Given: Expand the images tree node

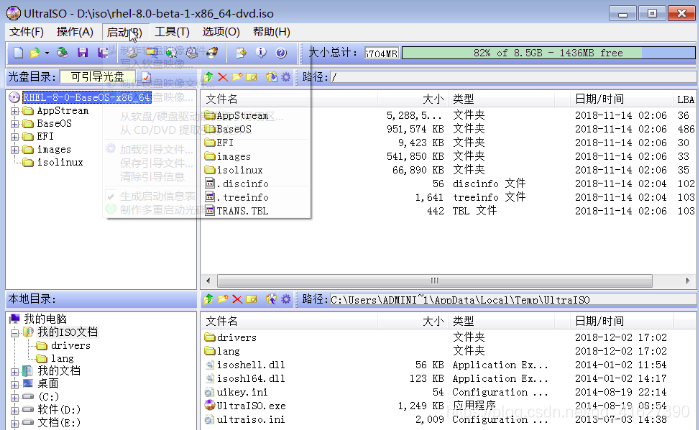Looking at the screenshot, I should (x=15, y=149).
